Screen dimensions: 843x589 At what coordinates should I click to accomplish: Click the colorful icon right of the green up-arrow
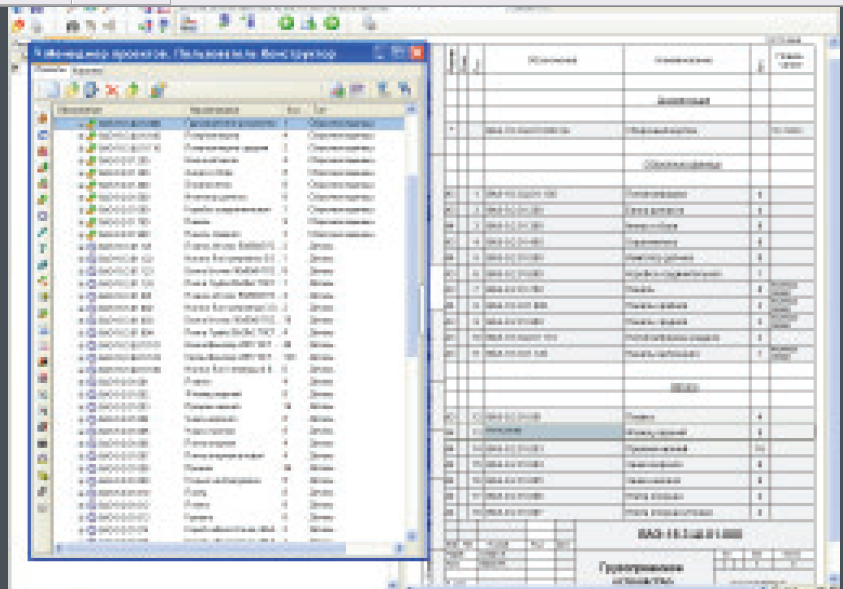(x=158, y=90)
